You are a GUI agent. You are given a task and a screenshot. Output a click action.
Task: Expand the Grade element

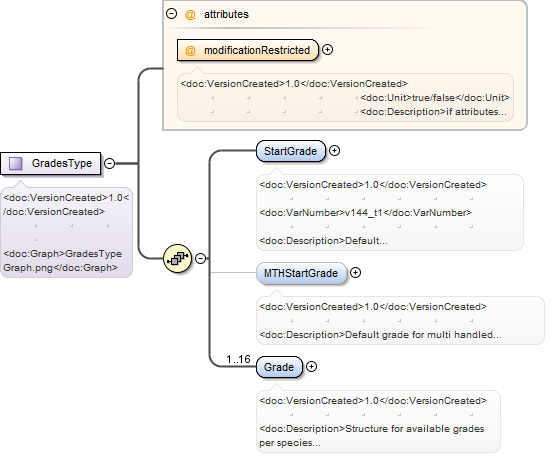point(311,367)
